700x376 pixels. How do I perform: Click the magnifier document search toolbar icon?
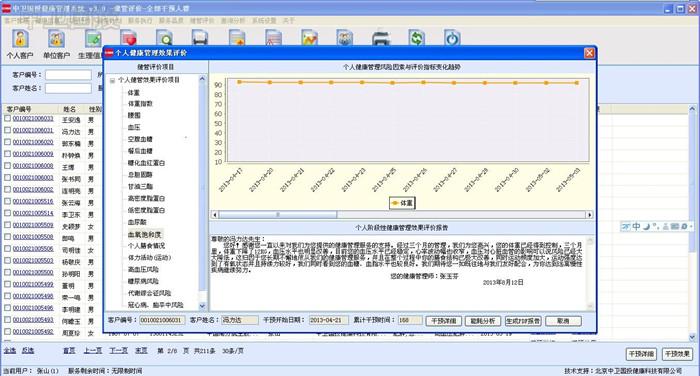click(164, 38)
